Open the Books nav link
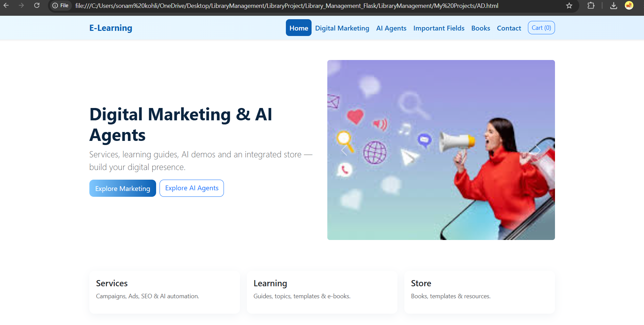Screen dimensions: 644x325 (x=480, y=28)
